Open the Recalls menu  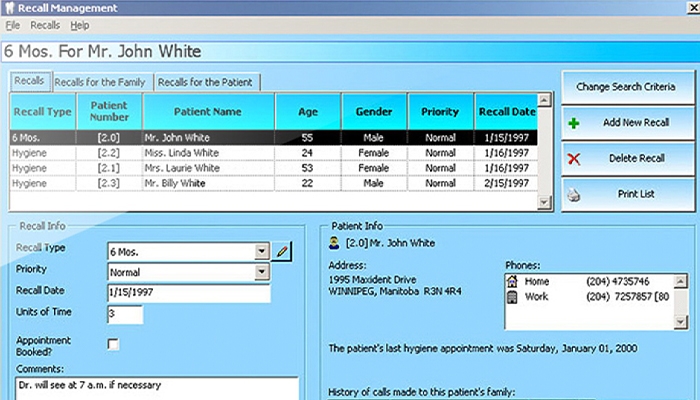click(x=45, y=25)
